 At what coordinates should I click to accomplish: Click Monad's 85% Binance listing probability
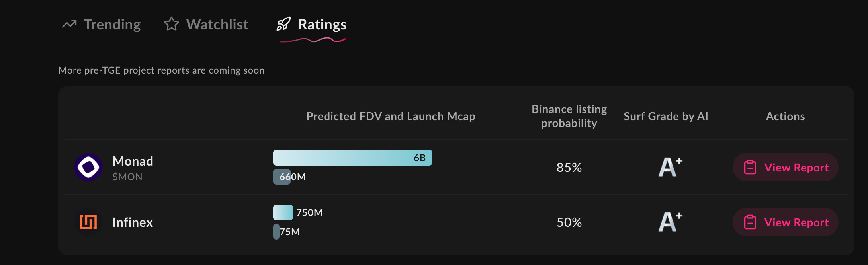coord(569,167)
